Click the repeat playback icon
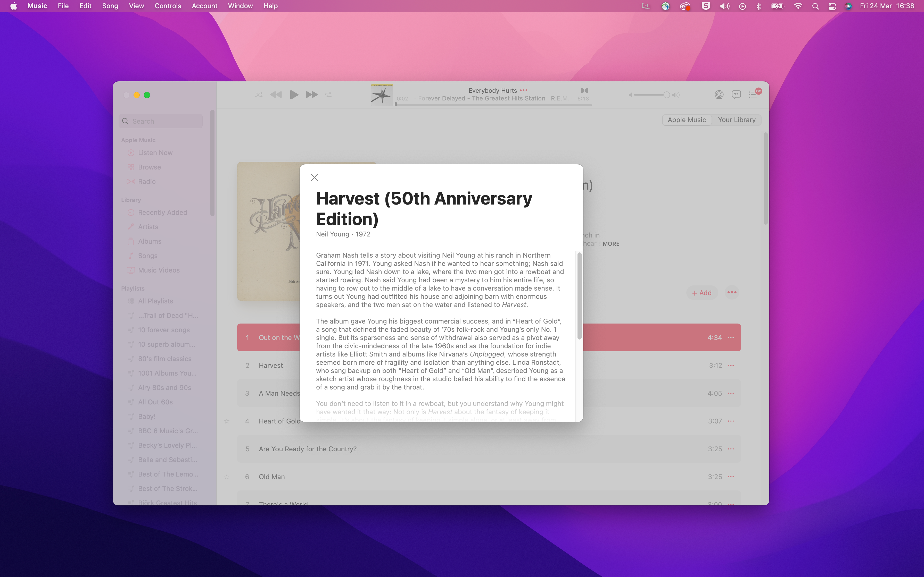The height and width of the screenshot is (577, 924). (329, 94)
